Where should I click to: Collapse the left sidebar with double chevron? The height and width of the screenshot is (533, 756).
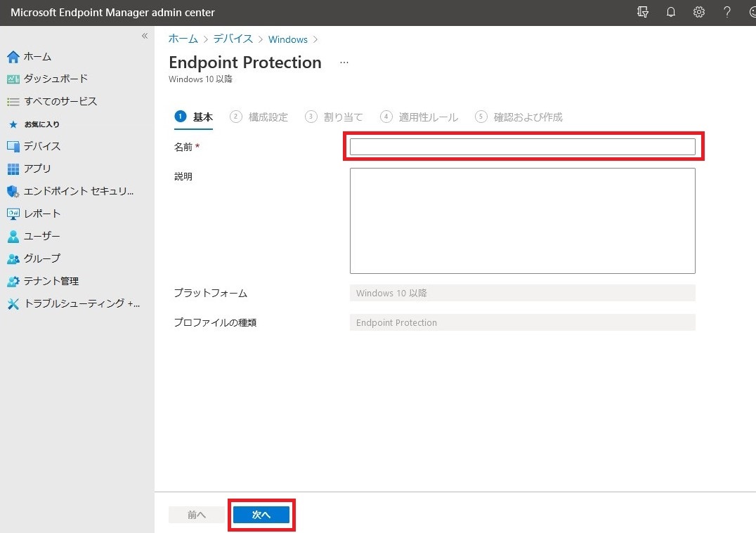[x=145, y=36]
